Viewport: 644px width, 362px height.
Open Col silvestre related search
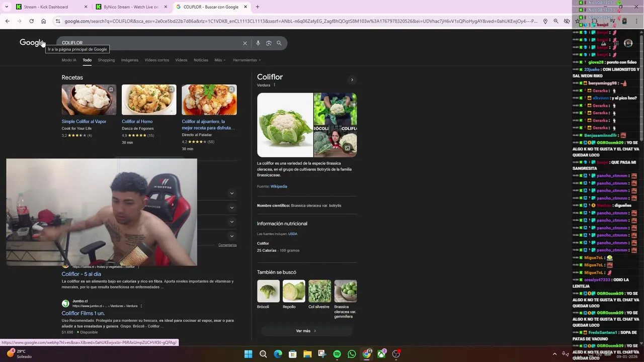(x=319, y=294)
